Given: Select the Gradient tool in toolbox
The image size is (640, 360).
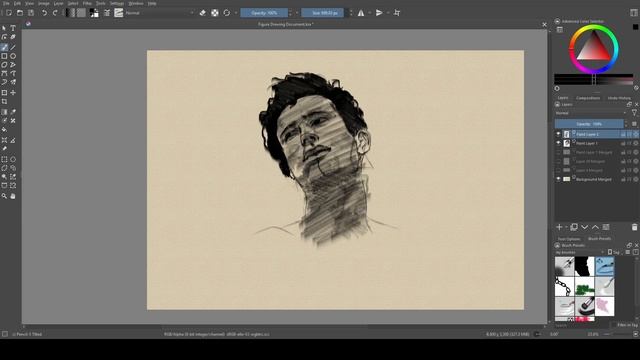Looking at the screenshot, I should click(x=4, y=112).
